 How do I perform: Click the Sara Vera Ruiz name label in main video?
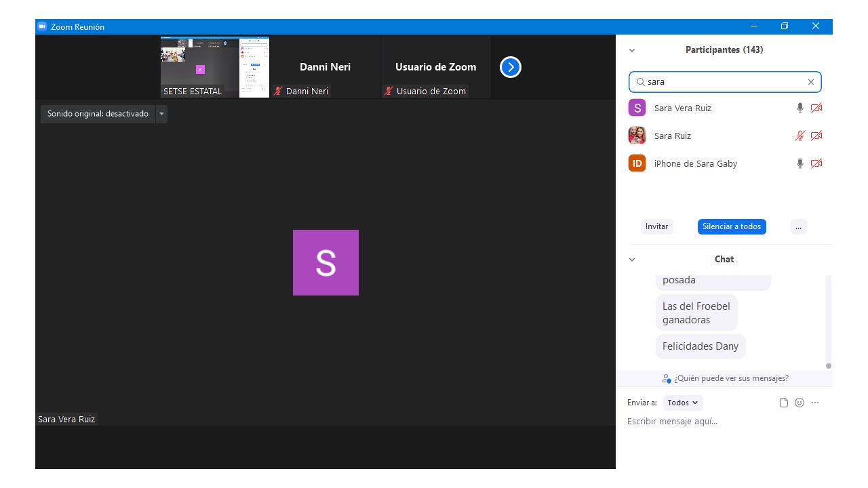tap(66, 420)
